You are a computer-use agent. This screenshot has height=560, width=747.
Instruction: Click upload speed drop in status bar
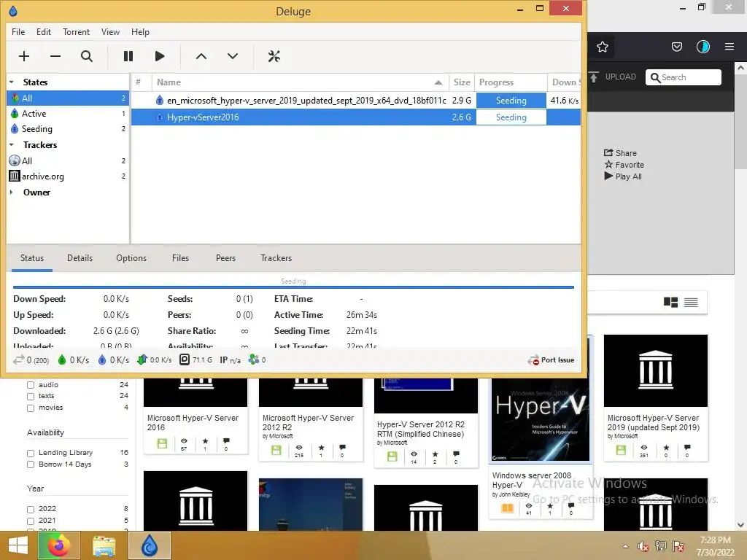tap(102, 360)
